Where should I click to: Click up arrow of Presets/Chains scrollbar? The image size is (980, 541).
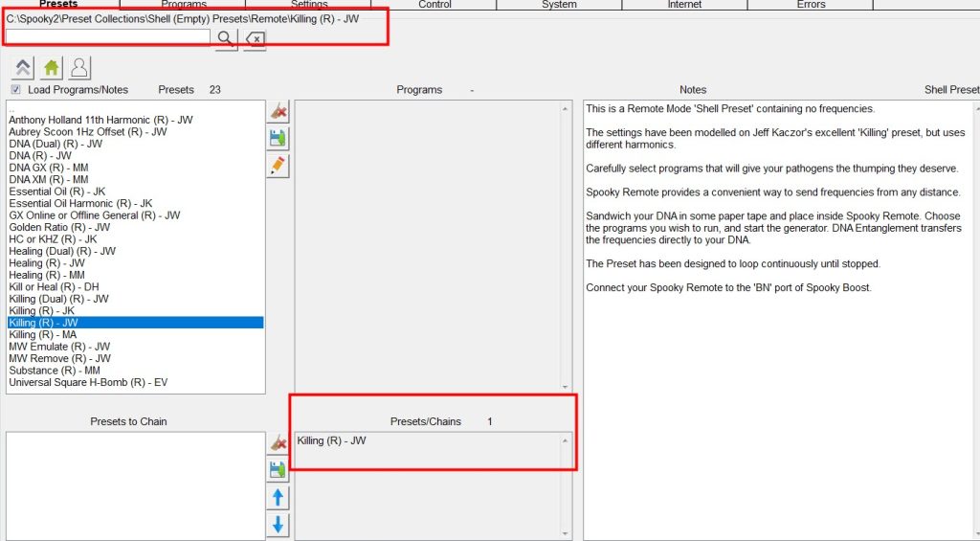click(x=565, y=441)
